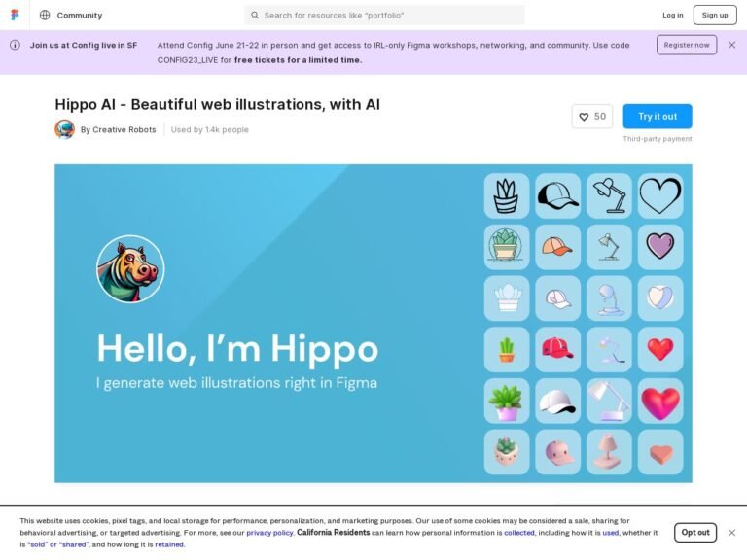Click the purple heart icon
The image size is (747, 560).
coord(660,247)
